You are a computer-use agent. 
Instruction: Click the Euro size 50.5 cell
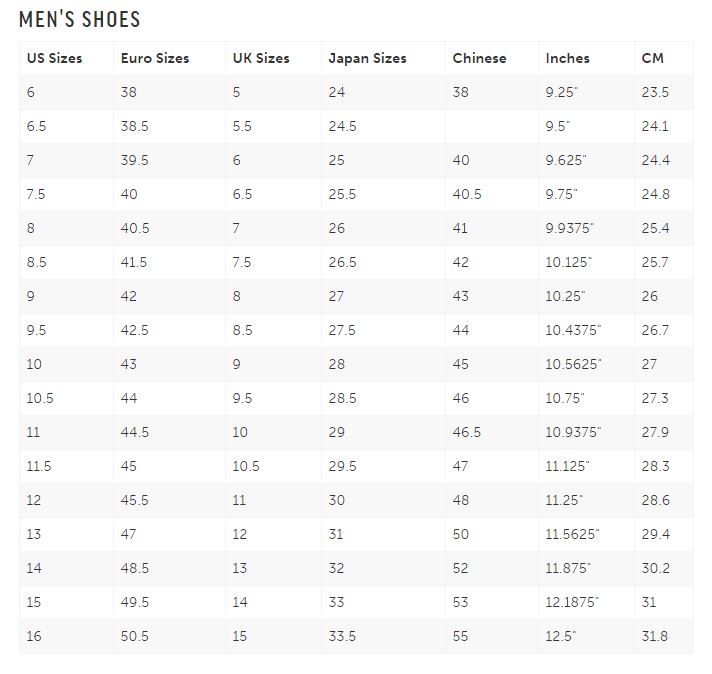pos(134,636)
